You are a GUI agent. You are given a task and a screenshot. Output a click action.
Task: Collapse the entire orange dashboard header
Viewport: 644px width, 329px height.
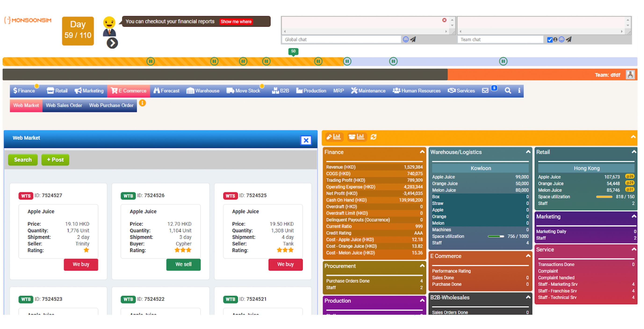(633, 137)
